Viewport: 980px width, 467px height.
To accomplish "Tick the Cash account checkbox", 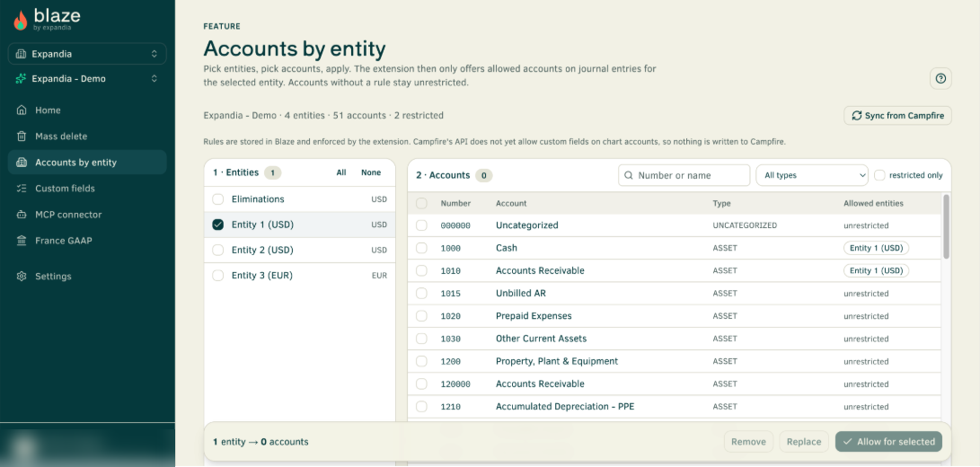I will pyautogui.click(x=421, y=248).
